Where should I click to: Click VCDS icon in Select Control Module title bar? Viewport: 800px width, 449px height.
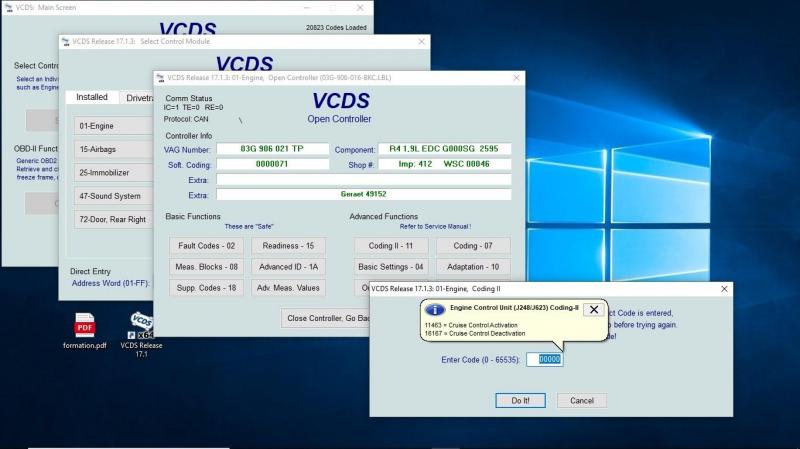tap(65, 42)
